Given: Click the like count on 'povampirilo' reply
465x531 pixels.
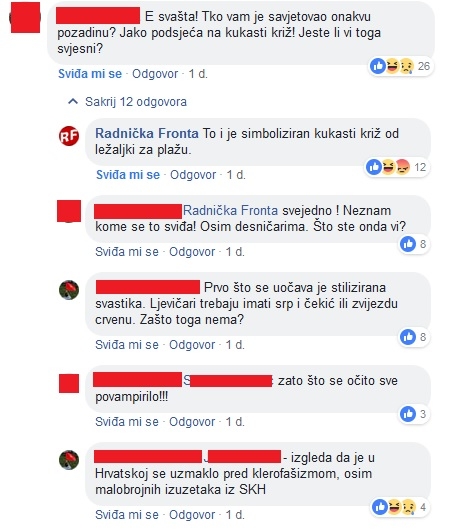Looking at the screenshot, I should (414, 414).
